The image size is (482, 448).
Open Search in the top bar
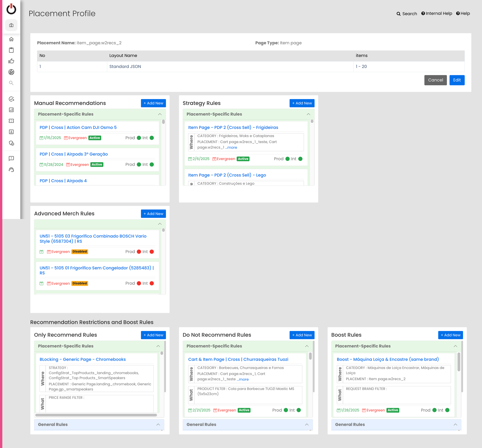407,14
